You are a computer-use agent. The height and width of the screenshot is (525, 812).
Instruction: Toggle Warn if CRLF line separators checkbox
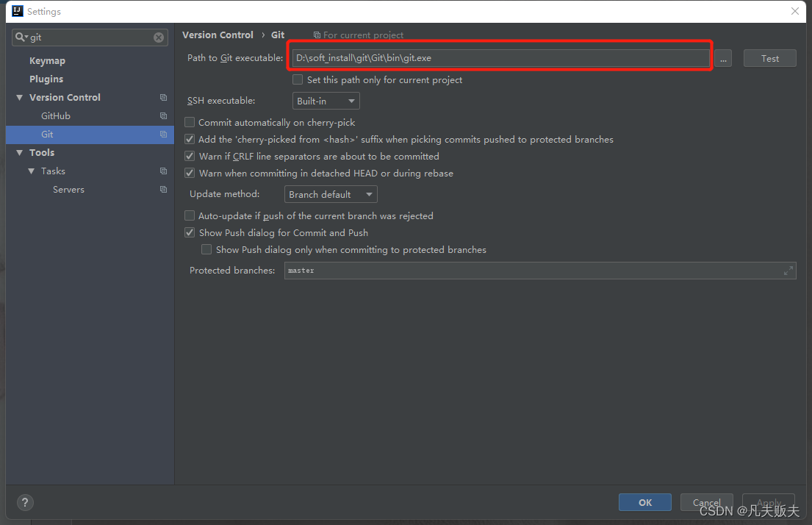click(190, 157)
